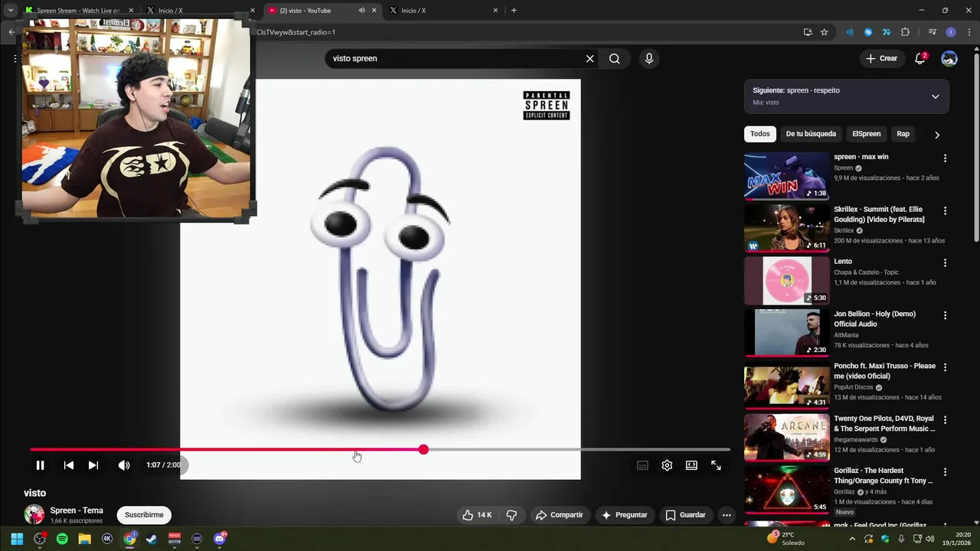Image resolution: width=980 pixels, height=551 pixels.
Task: Select the Rap filter chip
Action: click(x=903, y=134)
